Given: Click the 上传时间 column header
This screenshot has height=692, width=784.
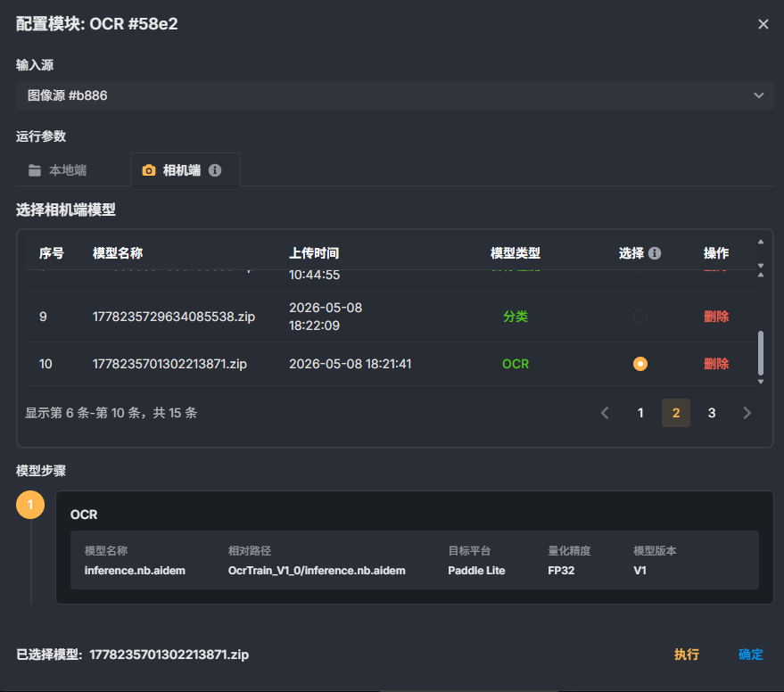Looking at the screenshot, I should (x=314, y=253).
